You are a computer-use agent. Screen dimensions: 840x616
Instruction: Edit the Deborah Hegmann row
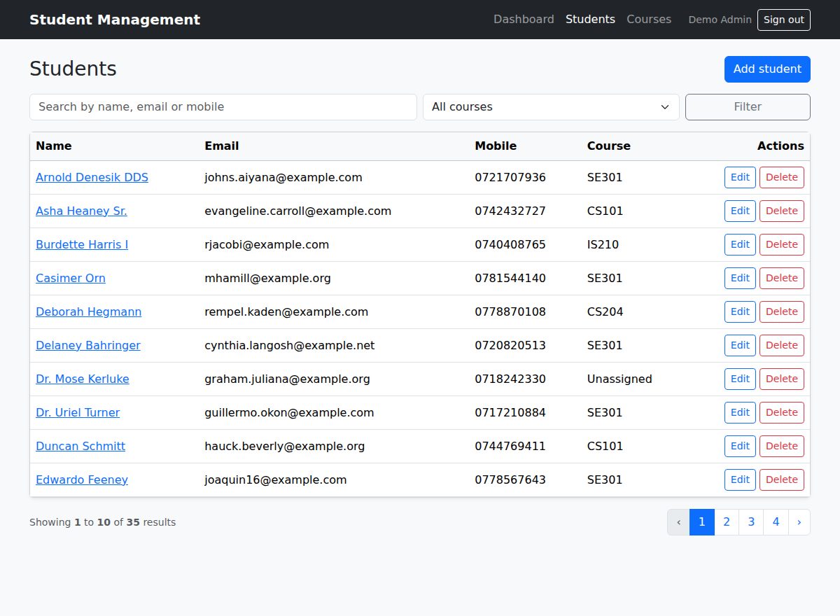[740, 312]
